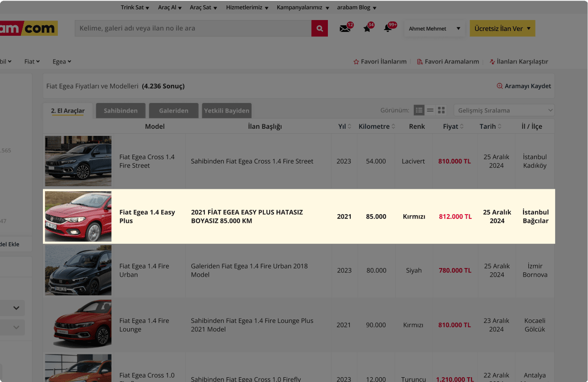Click the Kocaeli Gölcük location cell
The width and height of the screenshot is (588, 382).
(535, 325)
